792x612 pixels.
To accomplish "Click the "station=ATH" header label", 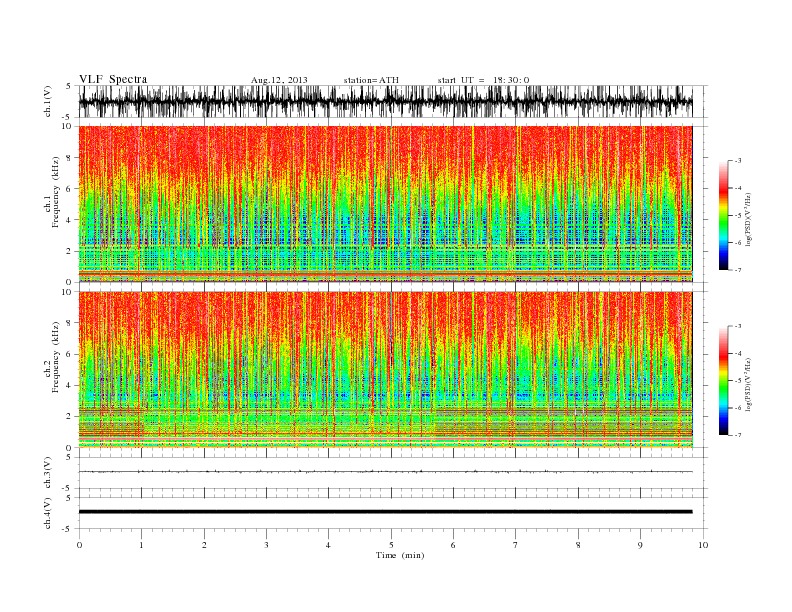I will [371, 80].
